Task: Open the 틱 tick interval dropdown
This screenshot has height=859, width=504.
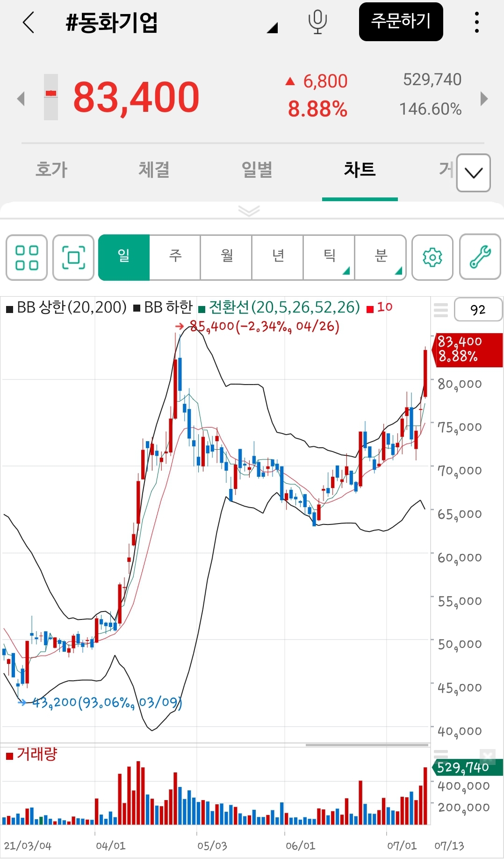Action: (329, 257)
